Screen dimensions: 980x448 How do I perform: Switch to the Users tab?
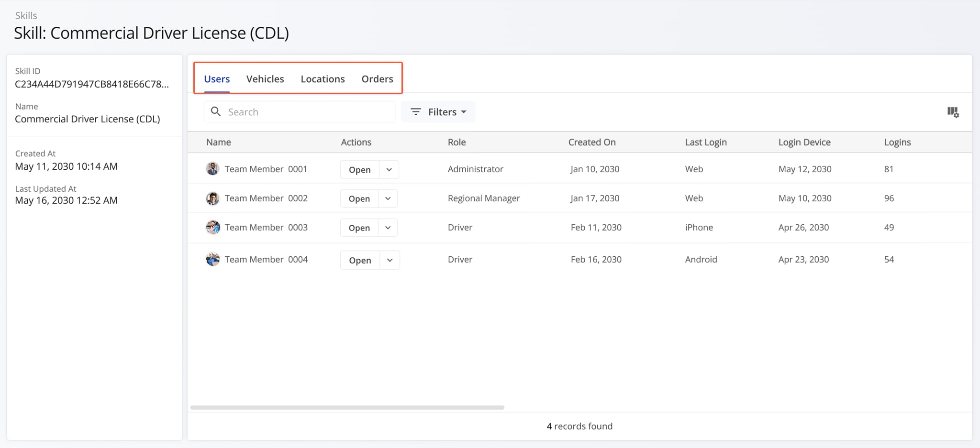[x=217, y=79]
